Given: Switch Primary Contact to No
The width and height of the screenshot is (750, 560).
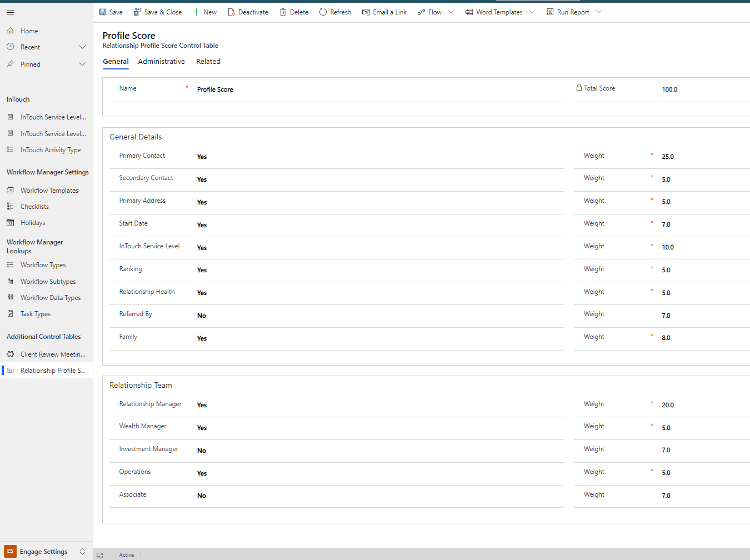Looking at the screenshot, I should click(201, 157).
